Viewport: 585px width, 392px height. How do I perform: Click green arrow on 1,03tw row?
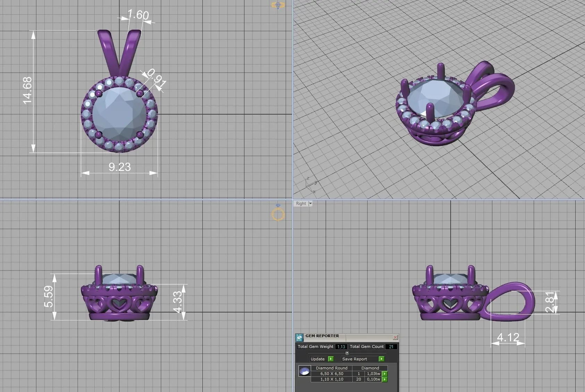coord(384,374)
